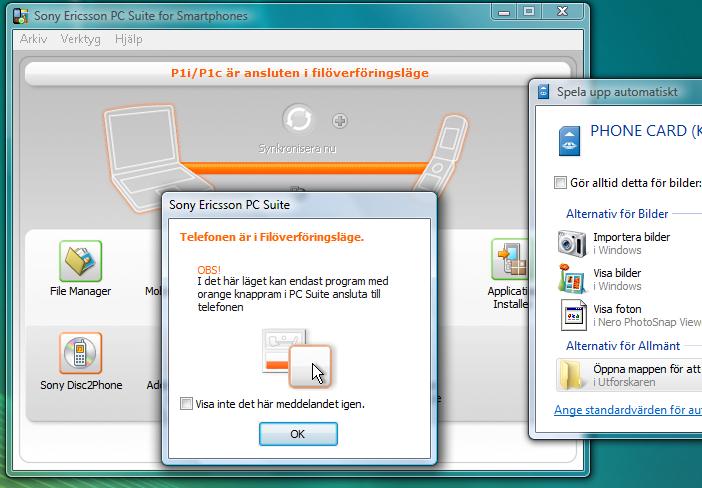Click the OBS! warning text

(209, 270)
